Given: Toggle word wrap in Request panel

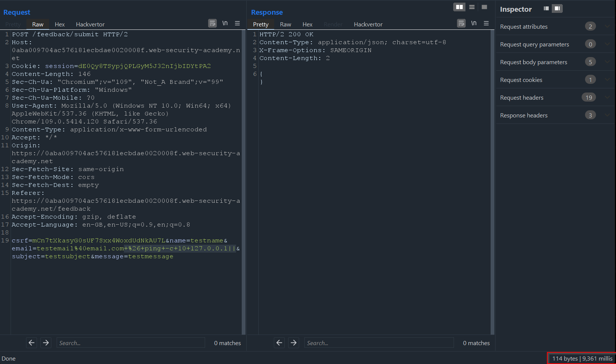Looking at the screenshot, I should [x=213, y=23].
